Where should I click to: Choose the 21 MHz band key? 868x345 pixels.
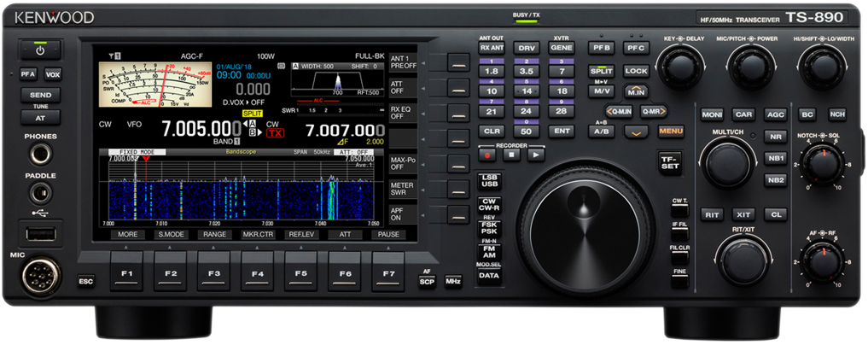click(x=491, y=111)
